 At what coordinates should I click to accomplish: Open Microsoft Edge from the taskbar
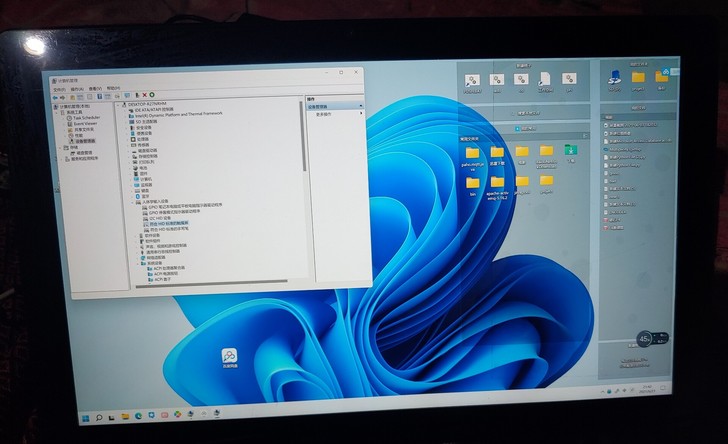click(138, 416)
